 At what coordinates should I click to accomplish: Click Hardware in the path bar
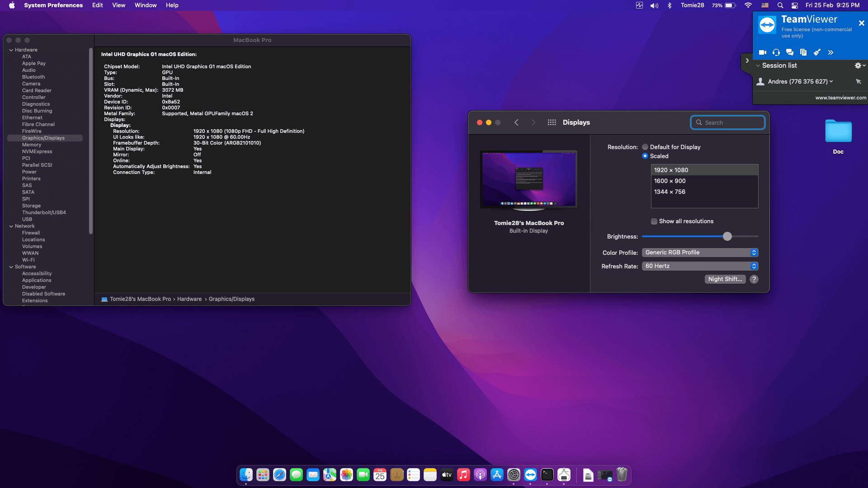pos(189,299)
